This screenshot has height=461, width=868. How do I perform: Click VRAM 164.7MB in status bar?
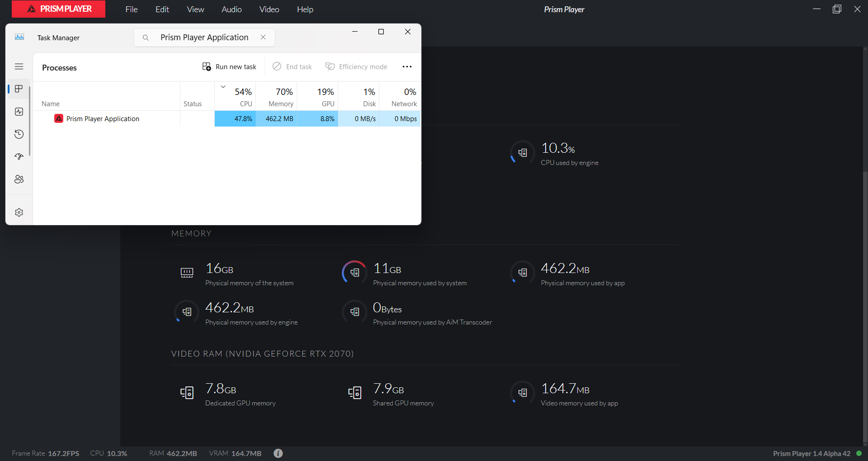pos(236,453)
